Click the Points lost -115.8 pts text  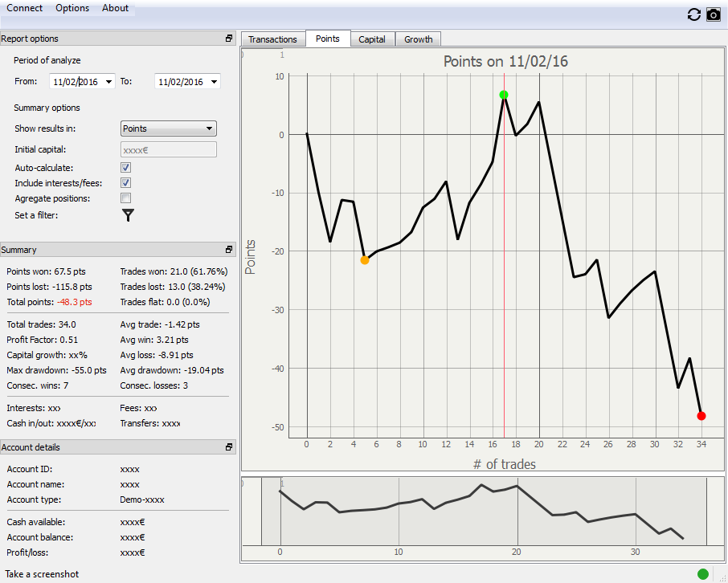point(49,287)
